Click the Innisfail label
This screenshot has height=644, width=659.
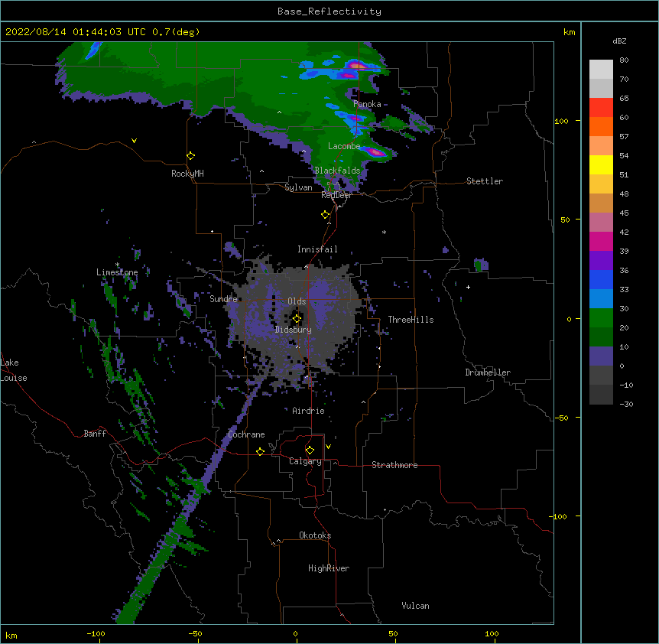pyautogui.click(x=317, y=249)
